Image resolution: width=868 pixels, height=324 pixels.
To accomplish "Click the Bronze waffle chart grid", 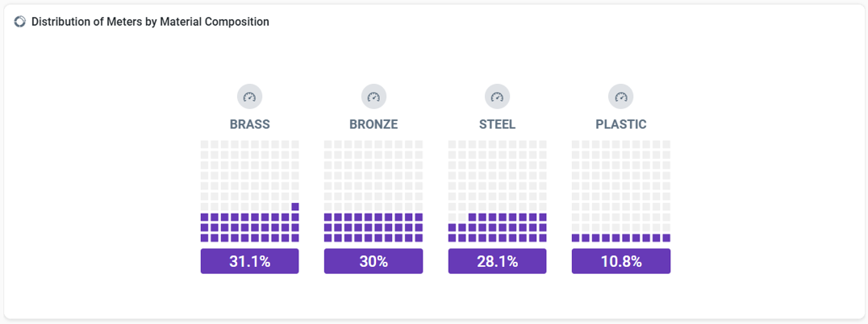I will (x=373, y=191).
